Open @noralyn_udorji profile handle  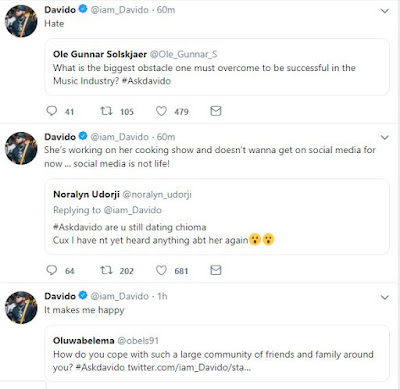pyautogui.click(x=157, y=195)
